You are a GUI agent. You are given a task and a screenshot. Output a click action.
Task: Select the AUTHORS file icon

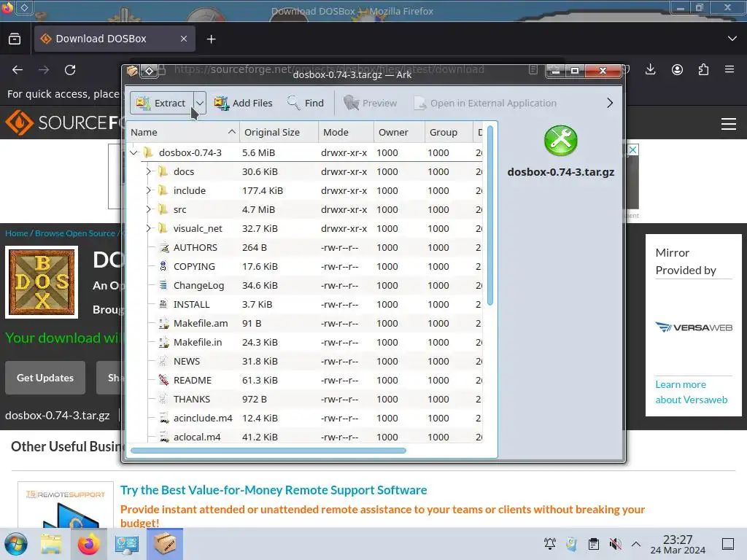[164, 248]
